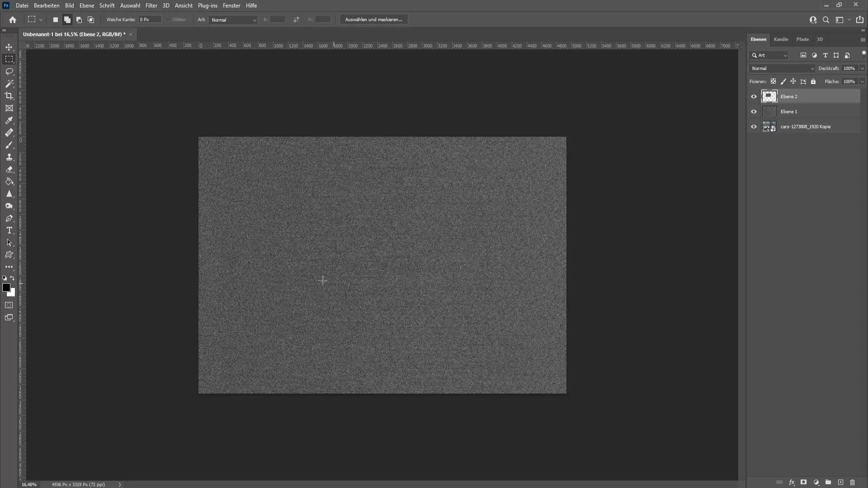Open the Filter menu
Viewport: 868px width, 488px height.
(151, 5)
